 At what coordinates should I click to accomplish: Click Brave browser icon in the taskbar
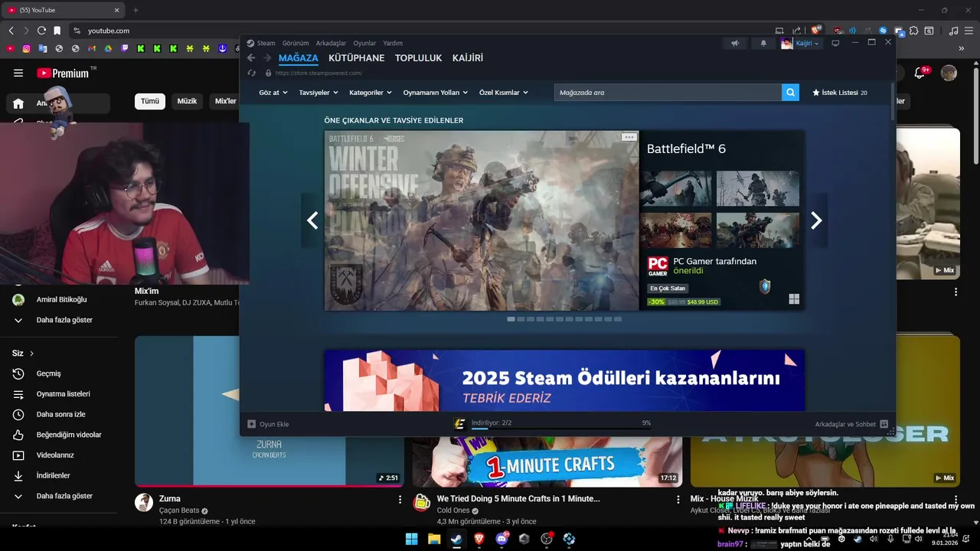click(479, 539)
